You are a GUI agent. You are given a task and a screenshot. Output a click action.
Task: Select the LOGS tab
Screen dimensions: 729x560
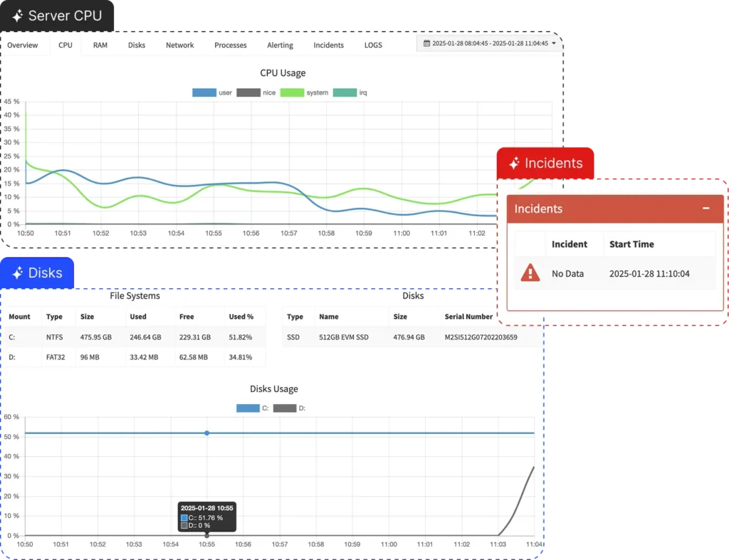pos(373,45)
